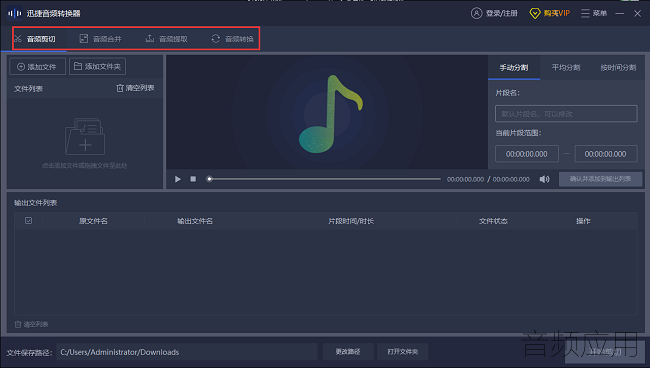This screenshot has height=368, width=650.
Task: Stop playback with the square stop icon
Action: (x=193, y=179)
